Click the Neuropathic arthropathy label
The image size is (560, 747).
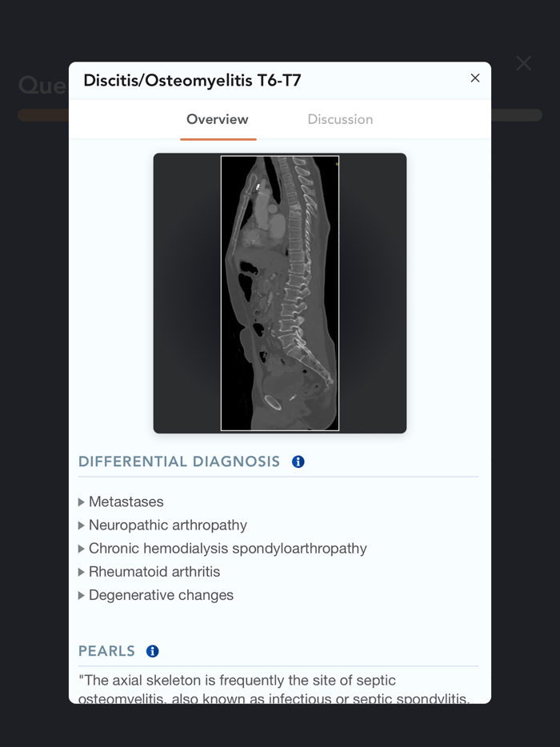[x=166, y=525]
